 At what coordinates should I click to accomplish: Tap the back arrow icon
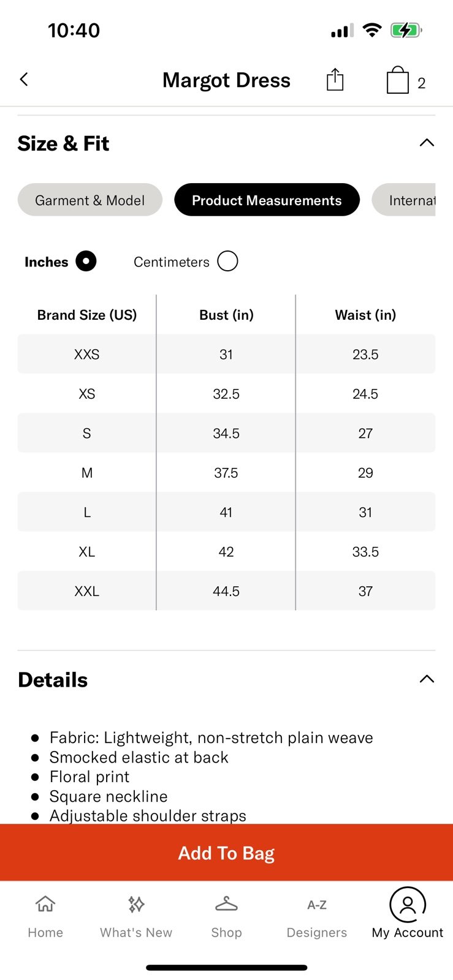[x=24, y=79]
